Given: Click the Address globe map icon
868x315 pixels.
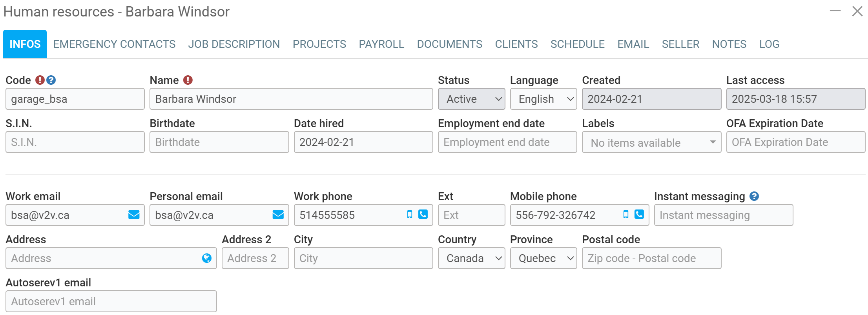Looking at the screenshot, I should 206,258.
